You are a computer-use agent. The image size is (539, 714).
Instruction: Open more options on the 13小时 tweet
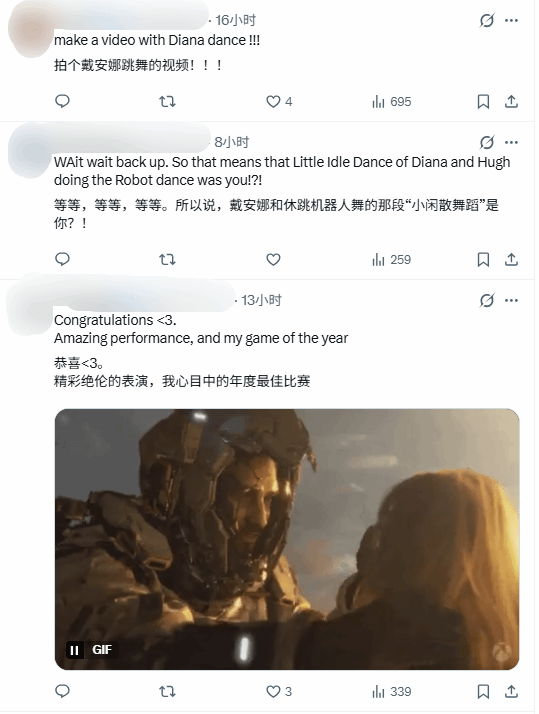(x=511, y=301)
